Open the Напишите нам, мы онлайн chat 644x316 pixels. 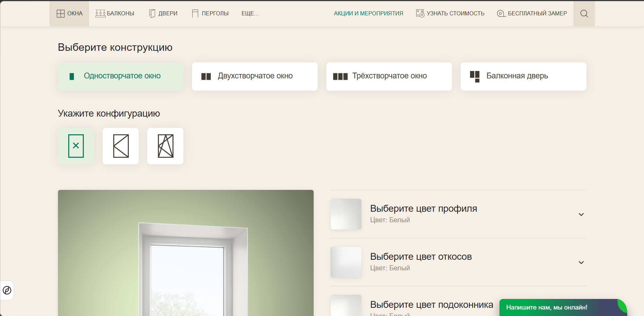pyautogui.click(x=563, y=307)
